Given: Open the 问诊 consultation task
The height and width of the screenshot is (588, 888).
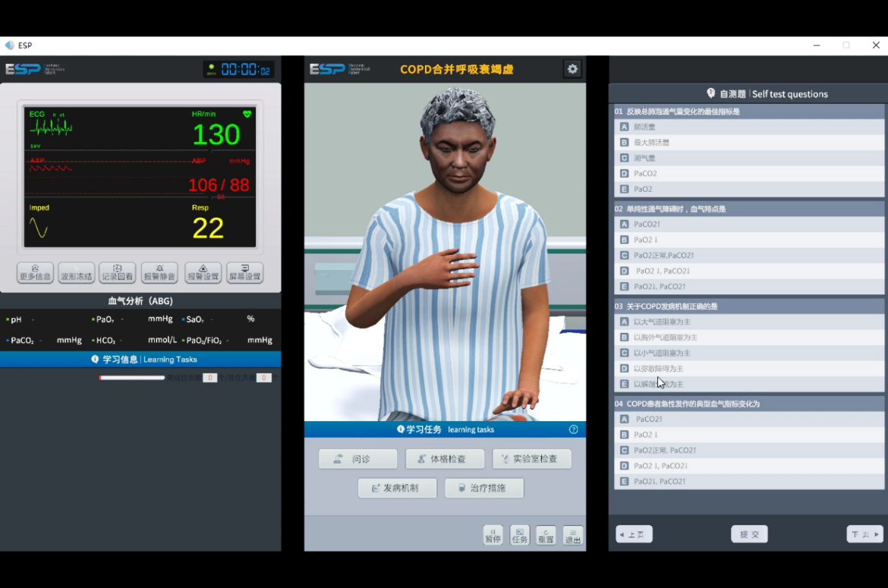Looking at the screenshot, I should coord(357,459).
